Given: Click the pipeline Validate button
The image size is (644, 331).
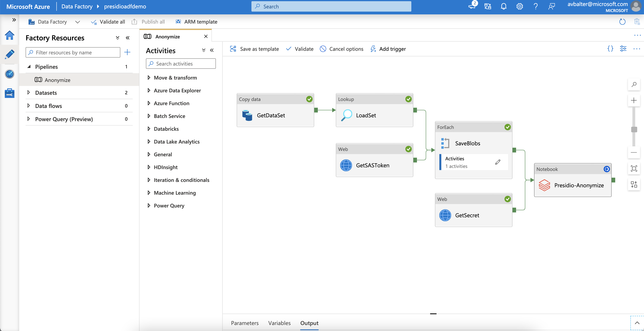Looking at the screenshot, I should coord(299,49).
